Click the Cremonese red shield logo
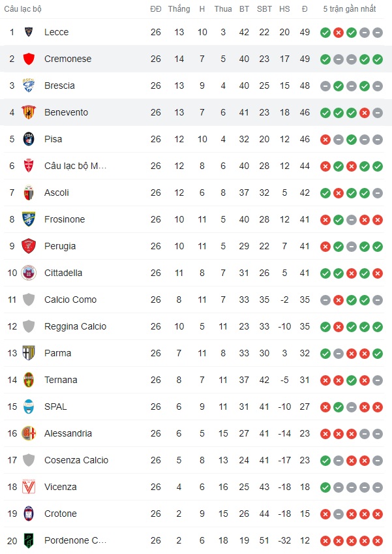 tap(29, 59)
